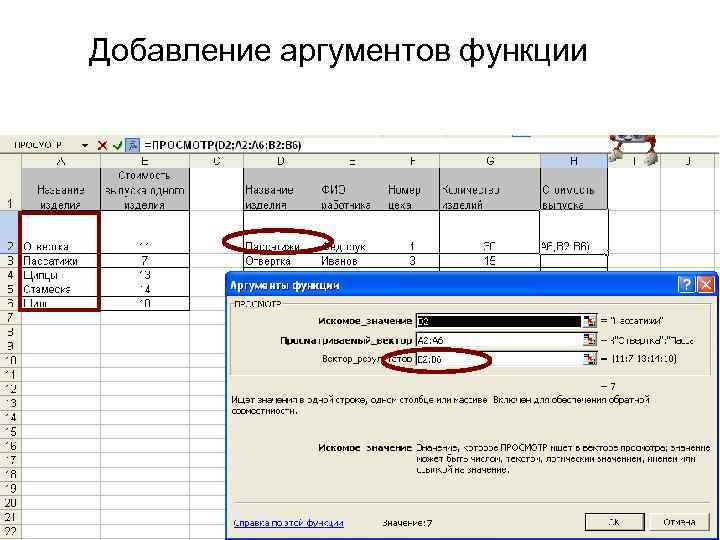Open the Insert Function fx icon

pyautogui.click(x=133, y=146)
